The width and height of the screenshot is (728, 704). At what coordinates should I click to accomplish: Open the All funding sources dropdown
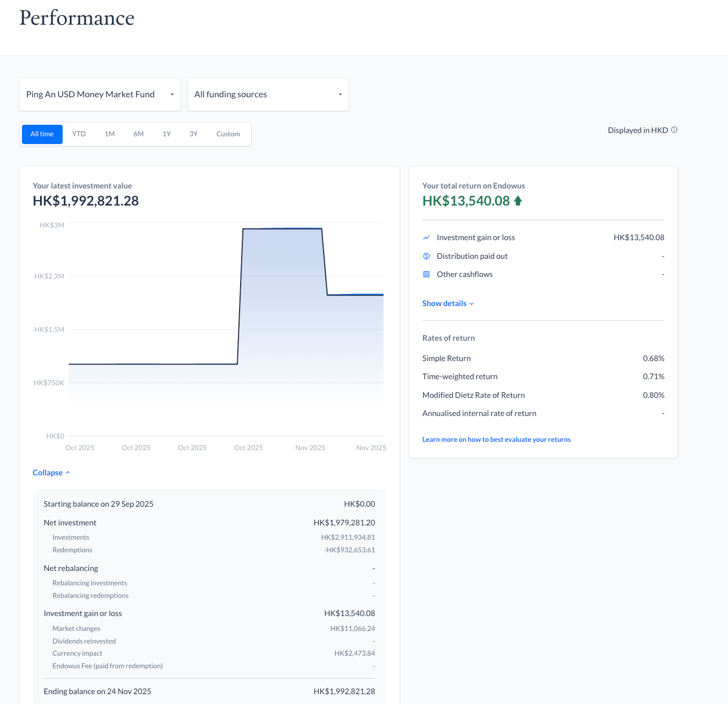click(x=268, y=95)
